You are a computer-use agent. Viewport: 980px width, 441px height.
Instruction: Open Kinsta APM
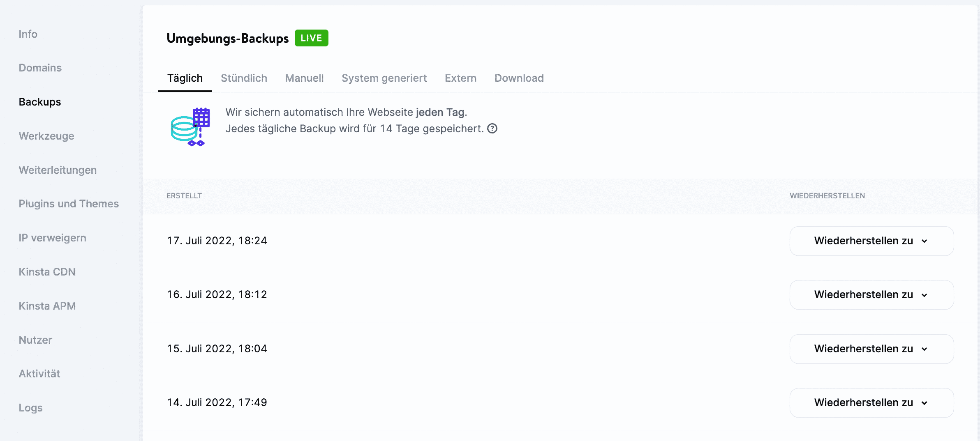pyautogui.click(x=47, y=305)
